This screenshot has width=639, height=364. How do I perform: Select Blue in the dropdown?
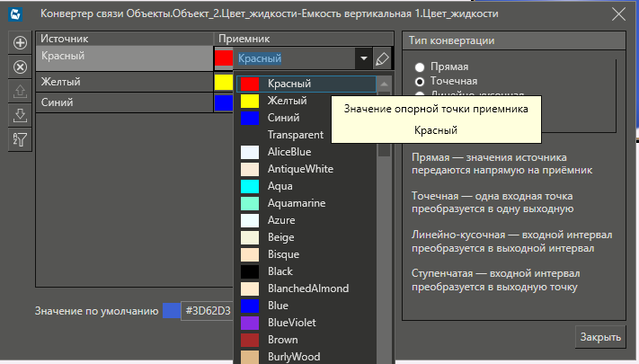[x=306, y=306]
